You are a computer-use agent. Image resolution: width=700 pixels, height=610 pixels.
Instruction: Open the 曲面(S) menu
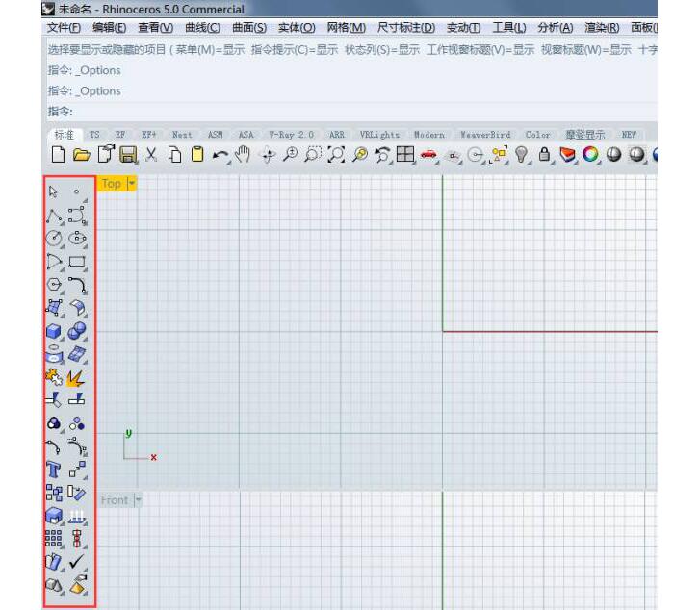pos(249,28)
